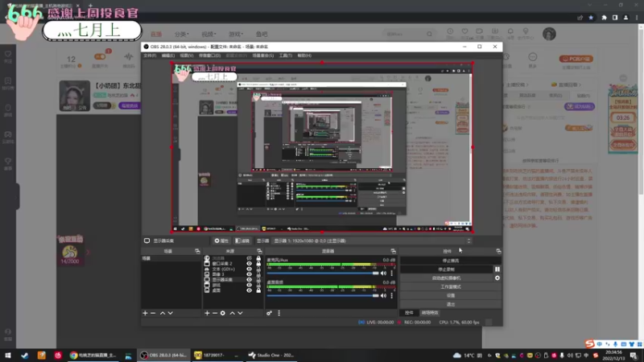Pop out the Audio Mixer dock icon
The image size is (644, 362).
(x=394, y=251)
